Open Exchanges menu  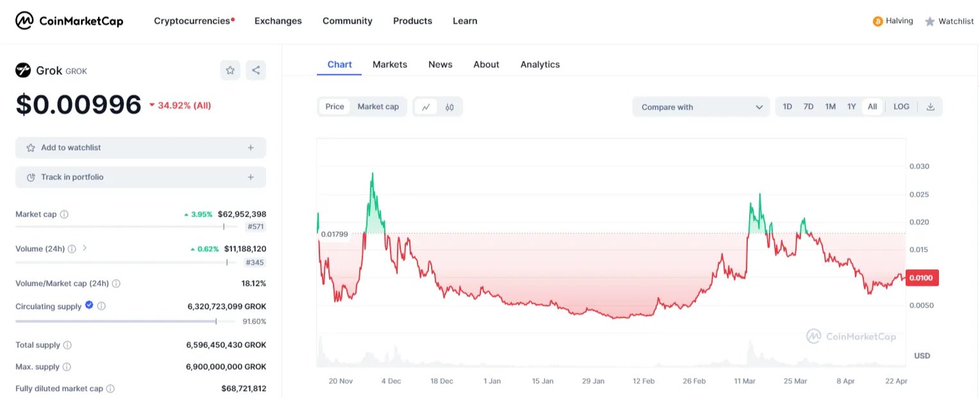point(278,21)
